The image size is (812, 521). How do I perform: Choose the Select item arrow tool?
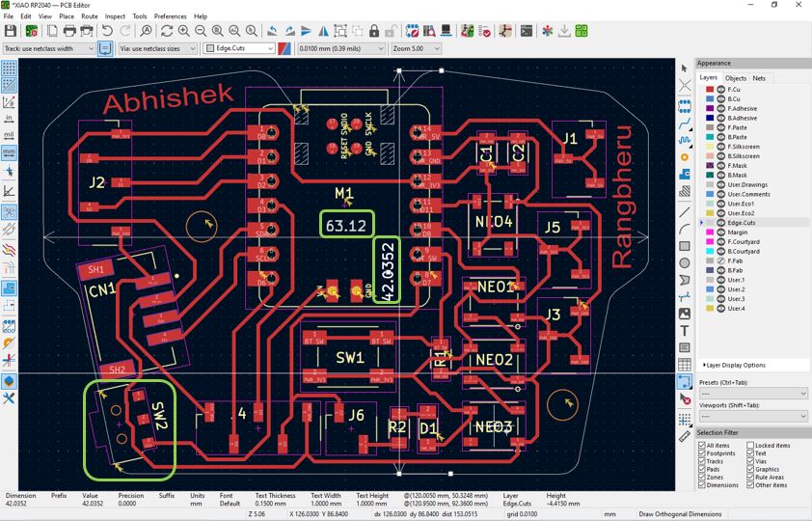tap(685, 69)
